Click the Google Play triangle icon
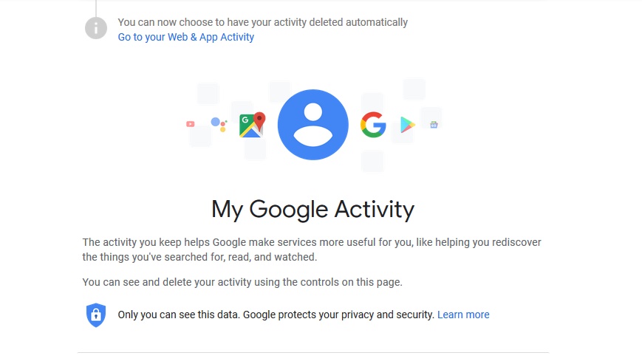 click(408, 125)
